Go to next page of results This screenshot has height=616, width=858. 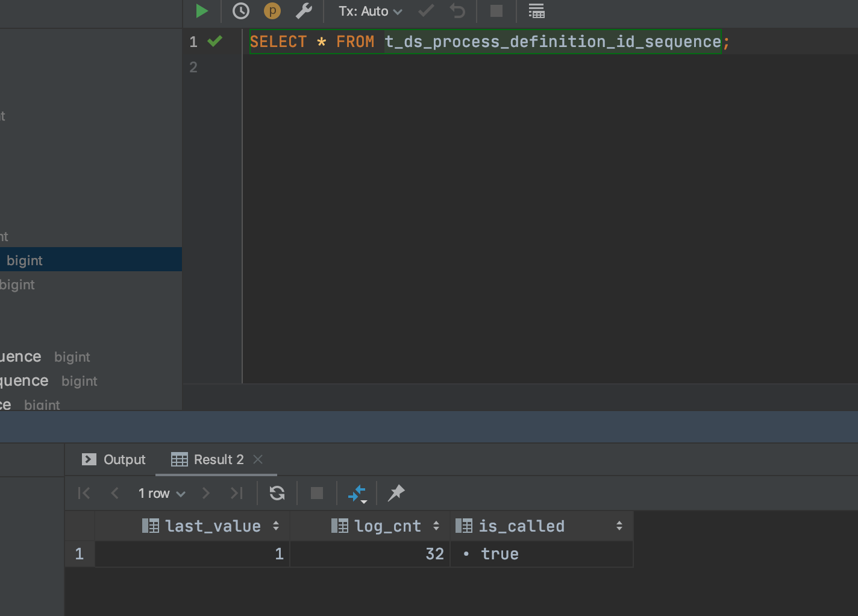[x=206, y=493]
